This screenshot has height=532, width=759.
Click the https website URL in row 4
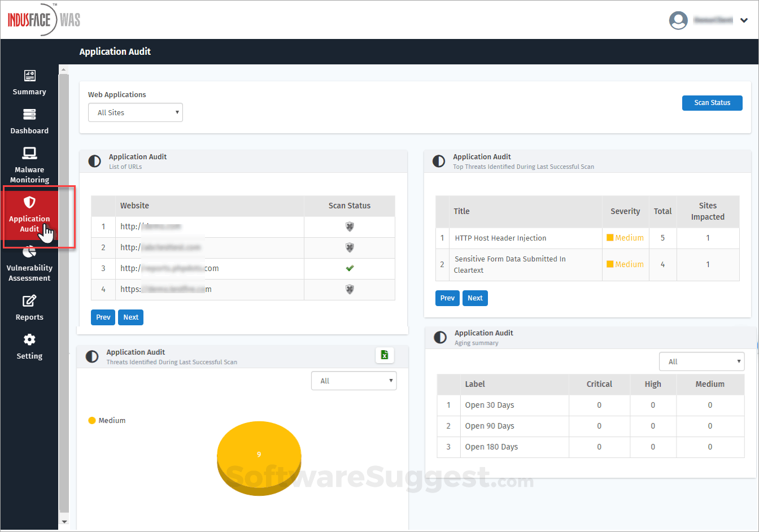click(x=166, y=289)
